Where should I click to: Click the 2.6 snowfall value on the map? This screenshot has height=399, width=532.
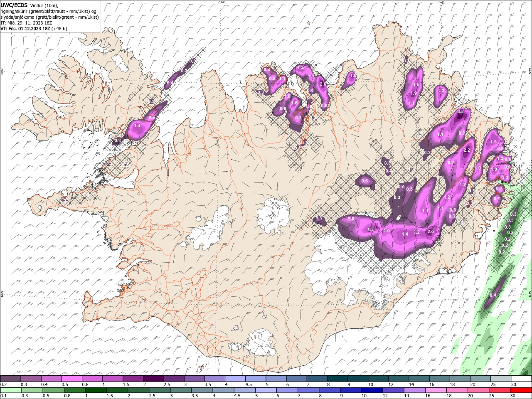pos(323,84)
